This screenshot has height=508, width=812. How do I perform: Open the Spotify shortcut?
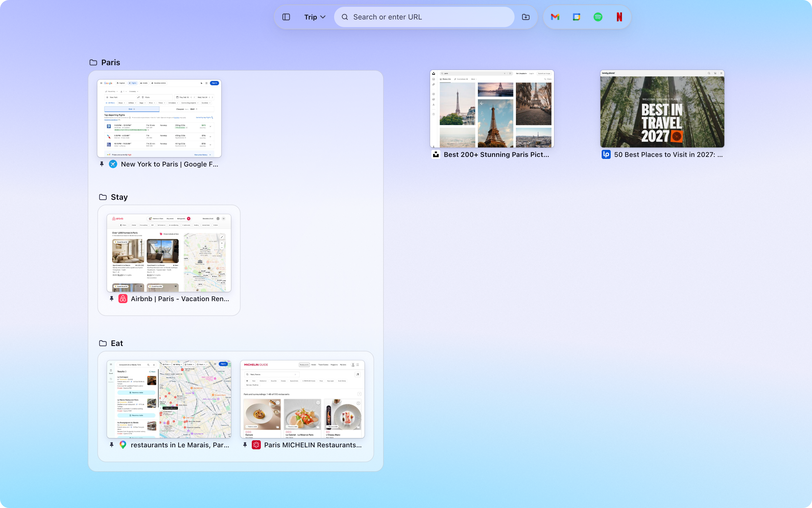click(598, 17)
